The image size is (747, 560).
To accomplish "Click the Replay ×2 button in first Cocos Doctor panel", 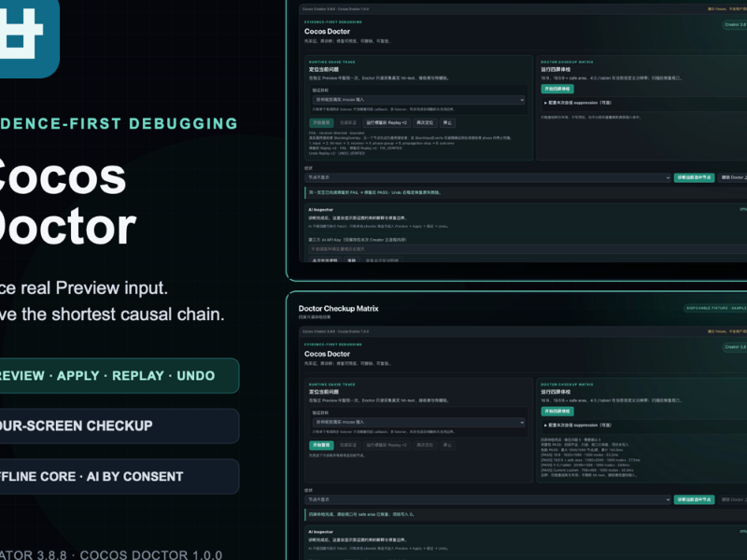I will click(x=387, y=123).
